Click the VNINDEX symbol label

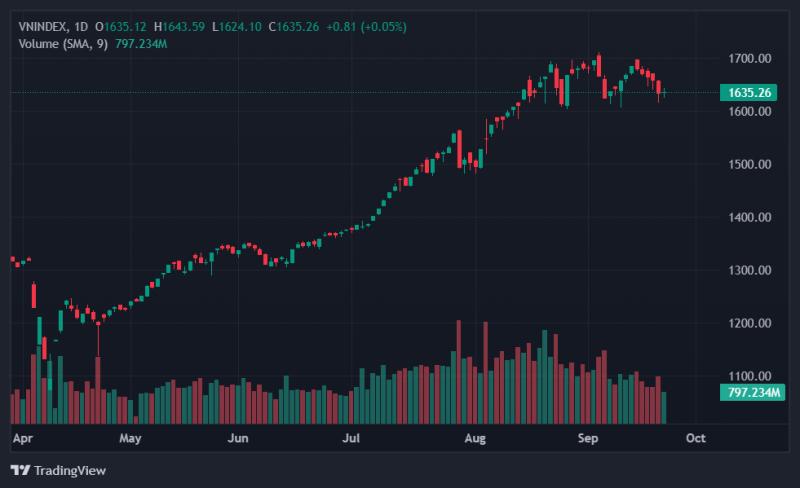pos(43,27)
